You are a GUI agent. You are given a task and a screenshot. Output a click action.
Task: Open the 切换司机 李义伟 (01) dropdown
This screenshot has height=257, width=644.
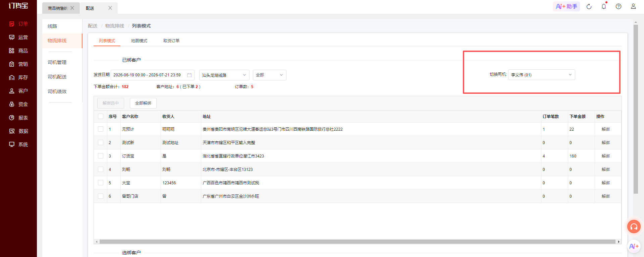click(x=541, y=75)
